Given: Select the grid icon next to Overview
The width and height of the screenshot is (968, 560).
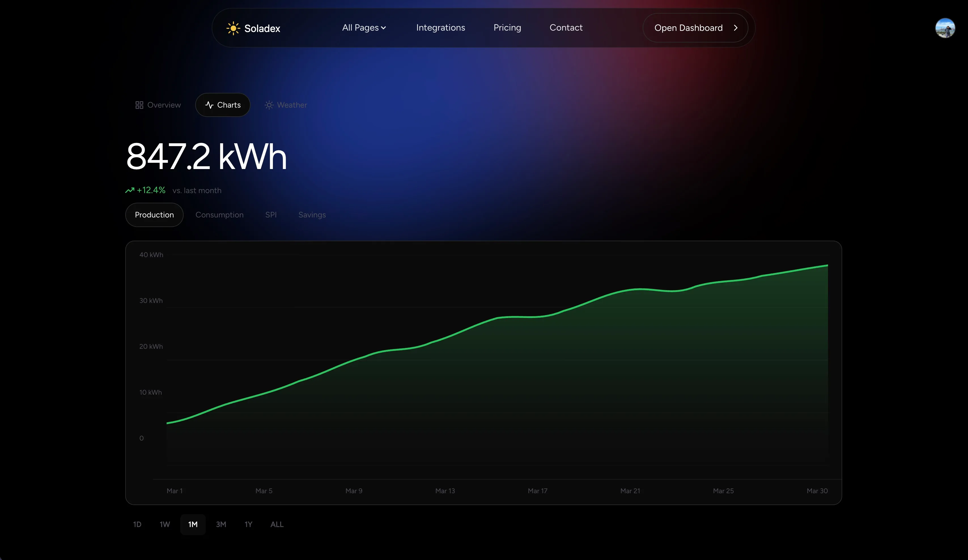Looking at the screenshot, I should (139, 105).
